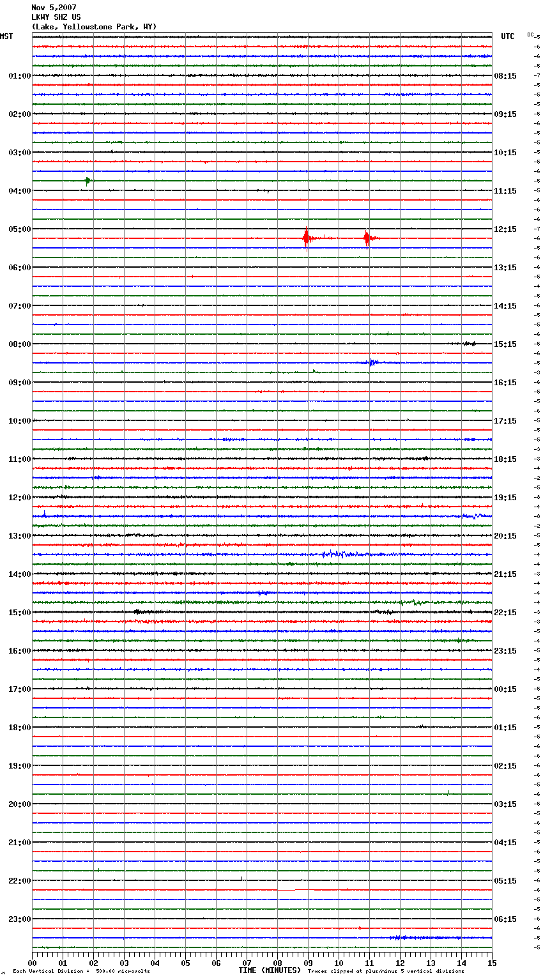
Task: Click the TIME (MINUTES) axis label
Action: (270, 970)
